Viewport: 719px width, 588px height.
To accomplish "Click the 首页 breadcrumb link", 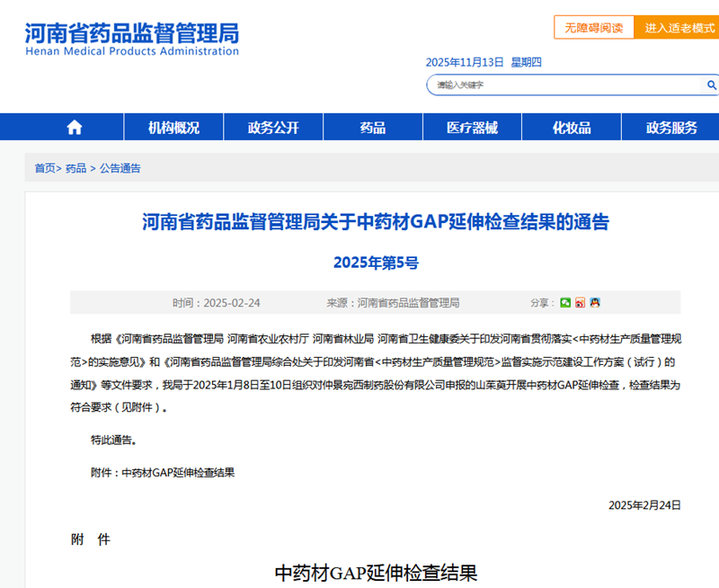I will coord(45,168).
